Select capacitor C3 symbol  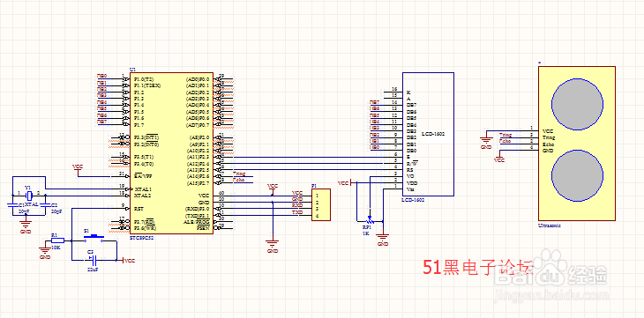click(94, 260)
